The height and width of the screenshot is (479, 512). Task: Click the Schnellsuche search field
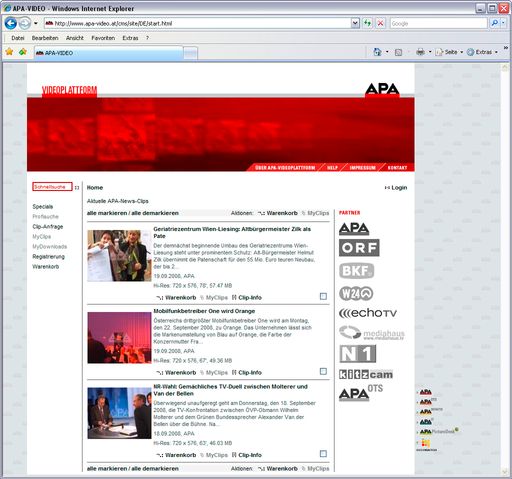52,187
